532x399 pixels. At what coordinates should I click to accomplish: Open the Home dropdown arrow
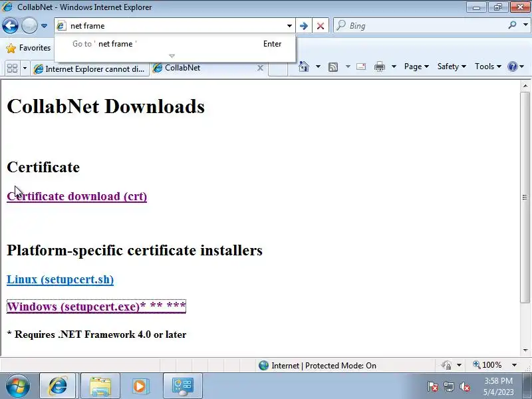tap(318, 66)
